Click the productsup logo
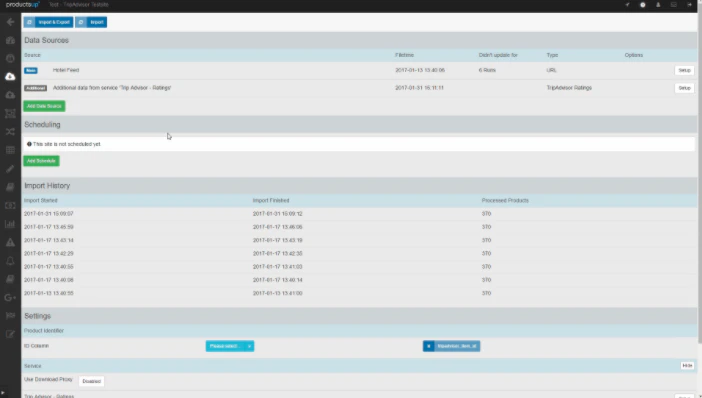 coord(22,4)
